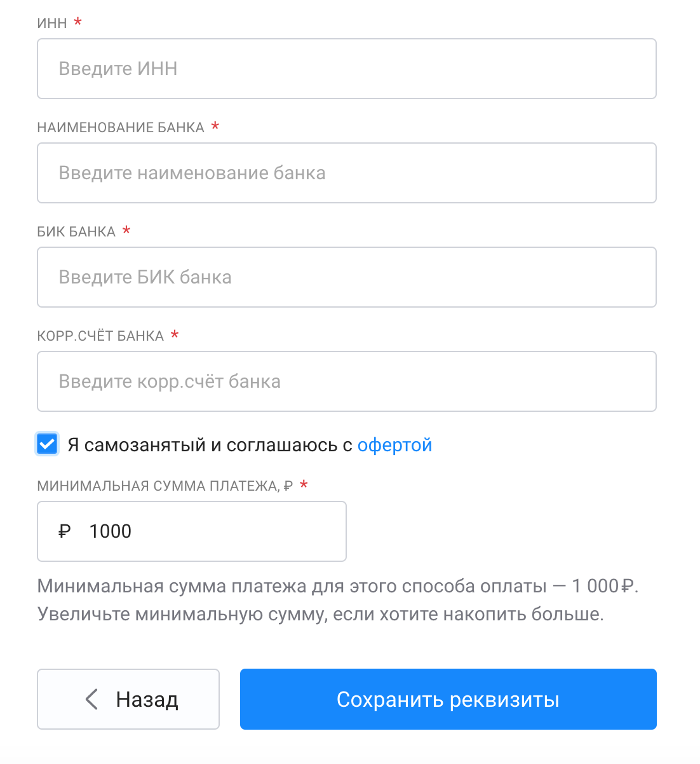Click the 'МИНИМАЛЬНАЯ СУММА ПЛАТЕЖА, ₽' label

pyautogui.click(x=165, y=486)
